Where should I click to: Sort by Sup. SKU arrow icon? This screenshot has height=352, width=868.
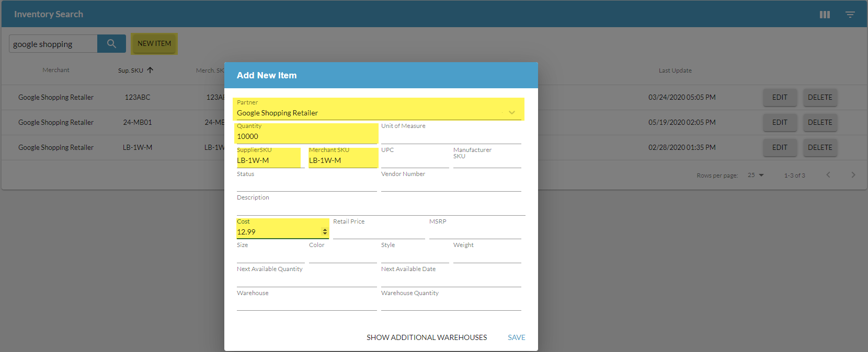150,70
